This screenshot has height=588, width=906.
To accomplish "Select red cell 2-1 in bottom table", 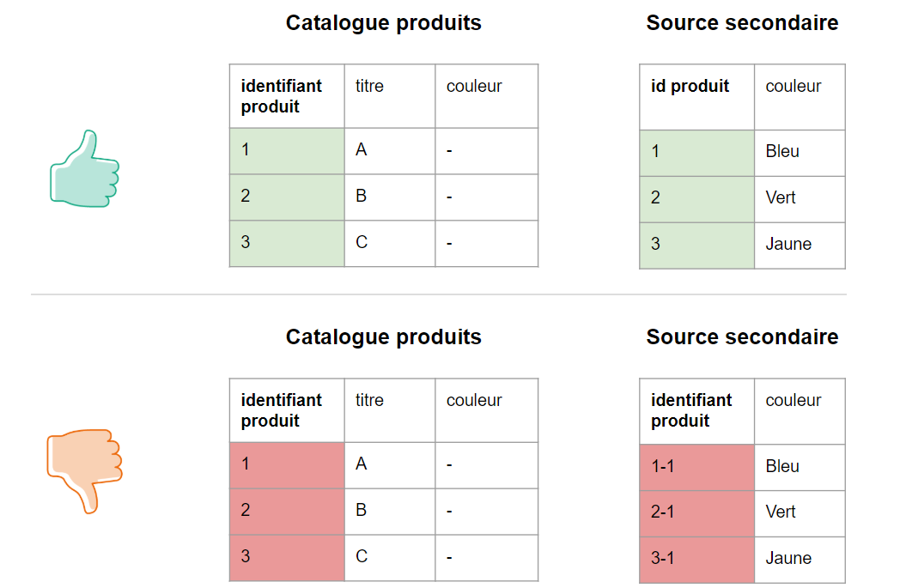I will (x=696, y=512).
